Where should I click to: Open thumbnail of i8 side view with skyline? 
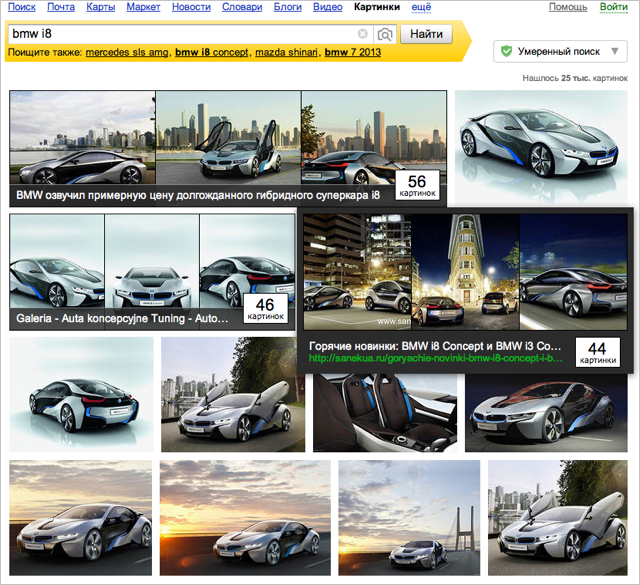tap(82, 138)
